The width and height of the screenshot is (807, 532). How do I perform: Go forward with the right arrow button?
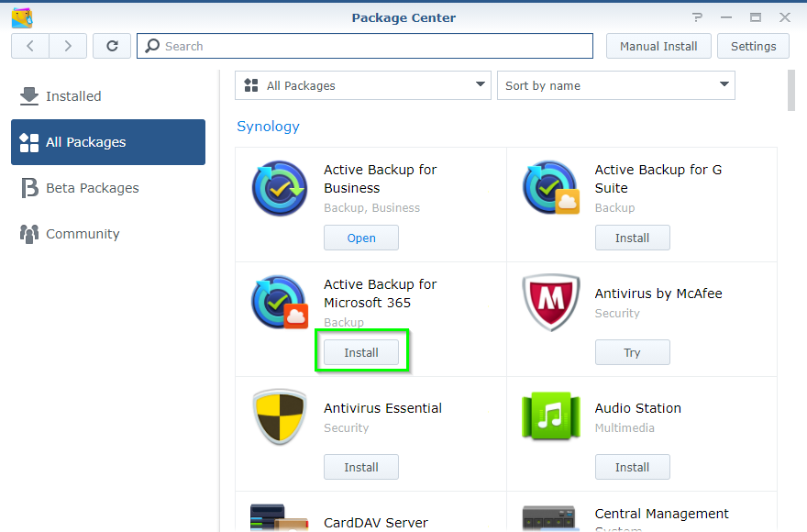click(x=68, y=47)
